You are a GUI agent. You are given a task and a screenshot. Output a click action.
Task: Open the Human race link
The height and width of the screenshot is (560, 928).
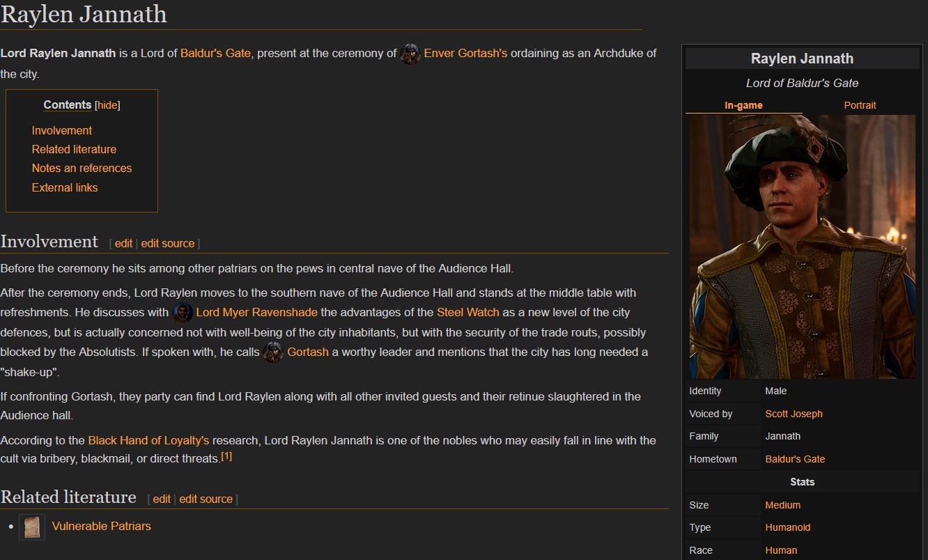pos(781,550)
